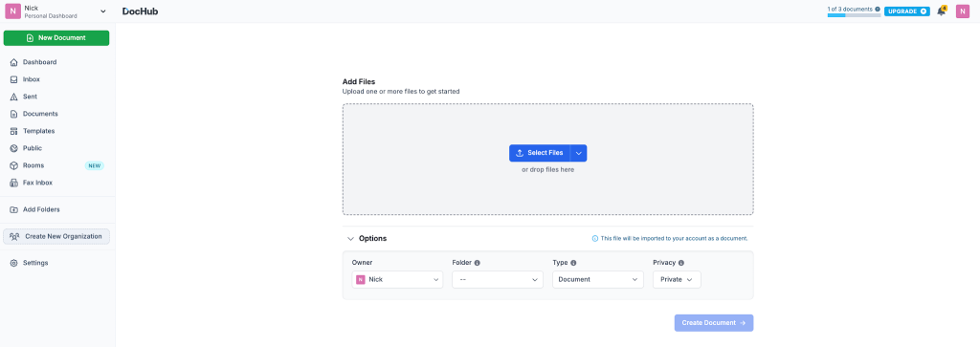980x347 pixels.
Task: Click info icon beside Privacy label
Action: point(681,264)
